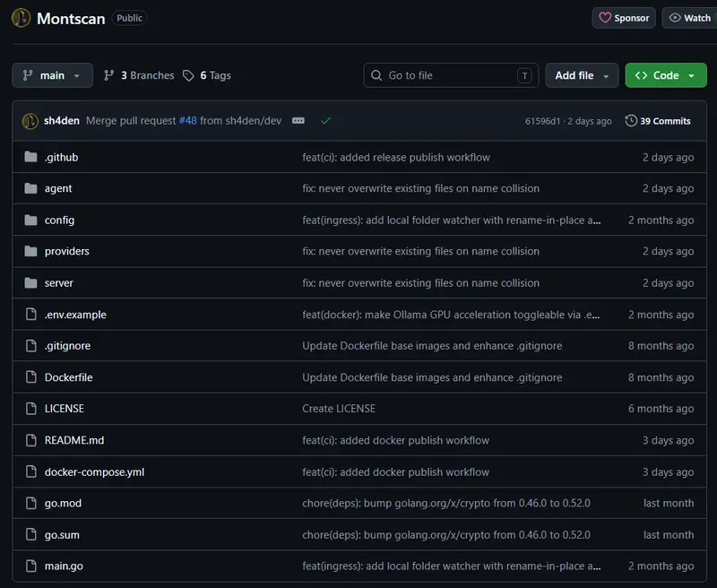717x588 pixels.
Task: Open pull request #48 link
Action: (188, 121)
